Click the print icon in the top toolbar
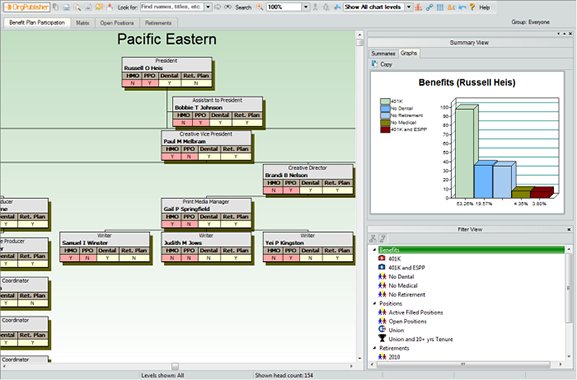The image size is (577, 380). (67, 7)
